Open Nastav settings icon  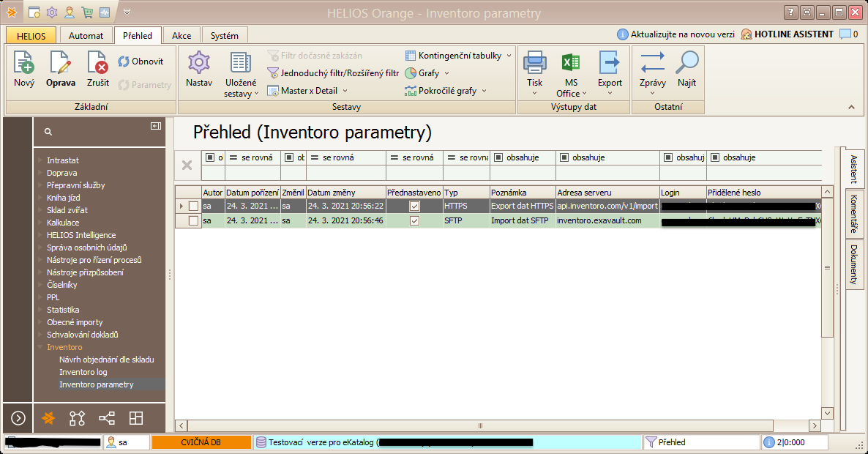pos(198,70)
